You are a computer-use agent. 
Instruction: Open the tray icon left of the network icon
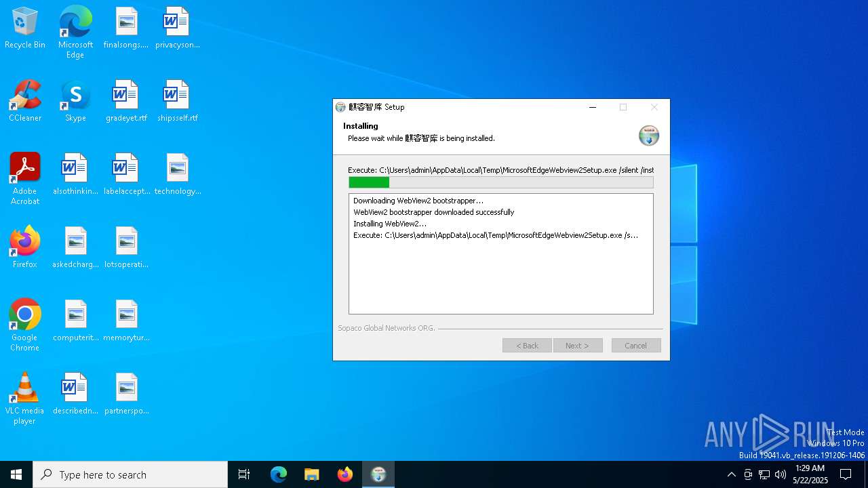(748, 474)
